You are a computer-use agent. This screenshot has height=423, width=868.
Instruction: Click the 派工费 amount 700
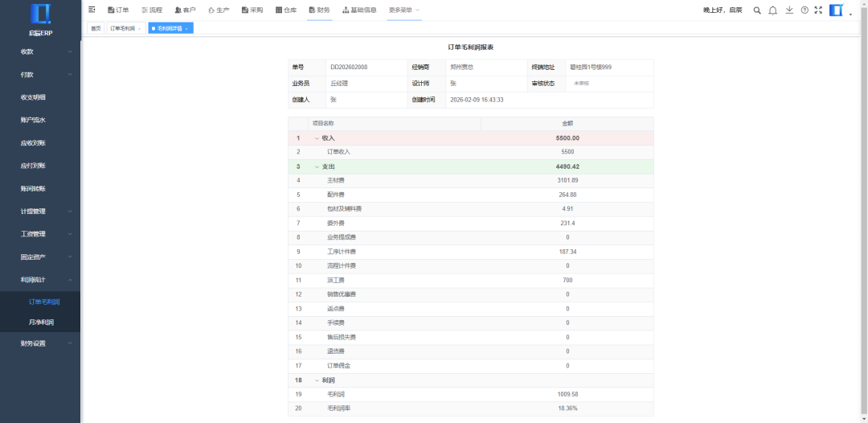(x=567, y=280)
